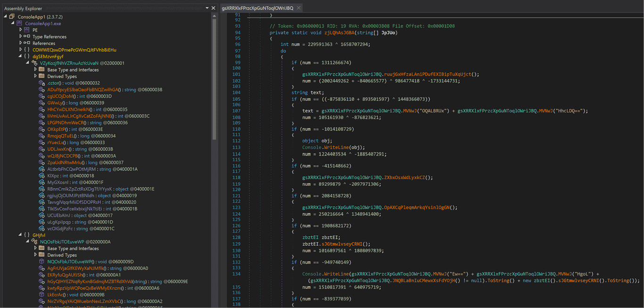This screenshot has height=308, width=644.
Task: Click the PE node icon
Action: (27, 30)
